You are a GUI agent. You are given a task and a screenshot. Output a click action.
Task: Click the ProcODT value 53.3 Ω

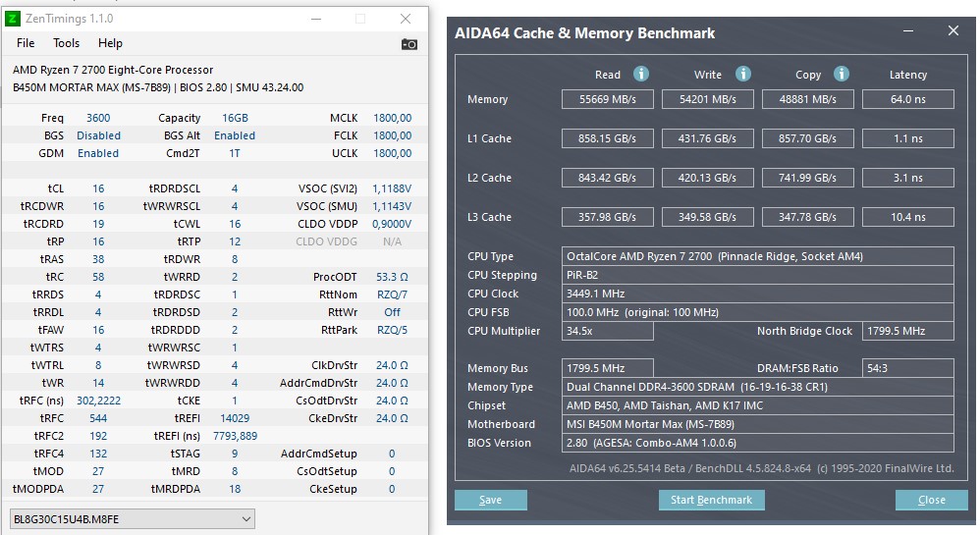coord(392,277)
